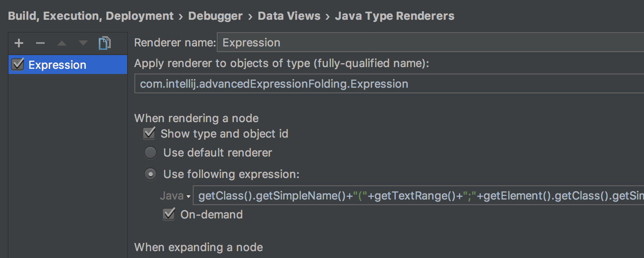Click the remove renderer minus icon
Screen dimensions: 644x258
click(x=40, y=43)
